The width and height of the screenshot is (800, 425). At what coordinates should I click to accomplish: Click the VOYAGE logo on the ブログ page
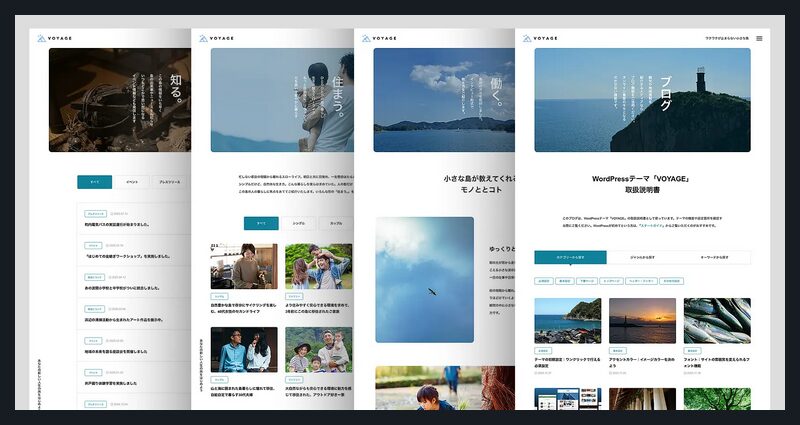[x=540, y=38]
